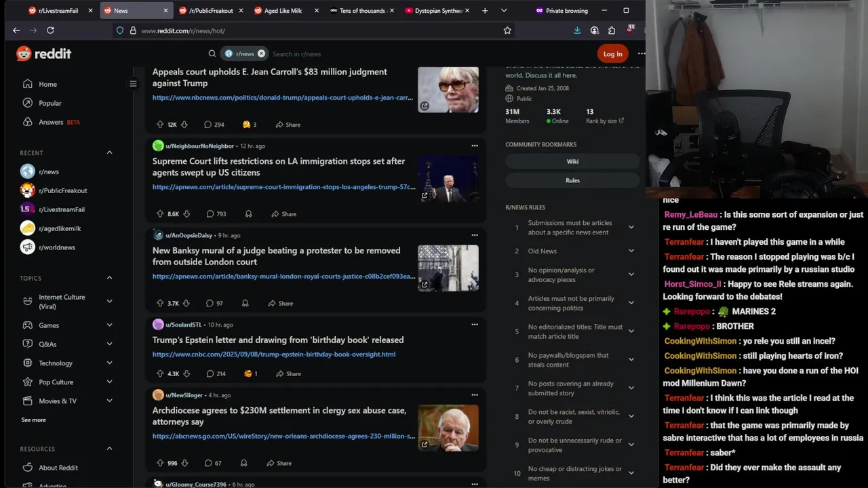The height and width of the screenshot is (488, 868).
Task: Open new browser tab plus button
Action: [485, 11]
